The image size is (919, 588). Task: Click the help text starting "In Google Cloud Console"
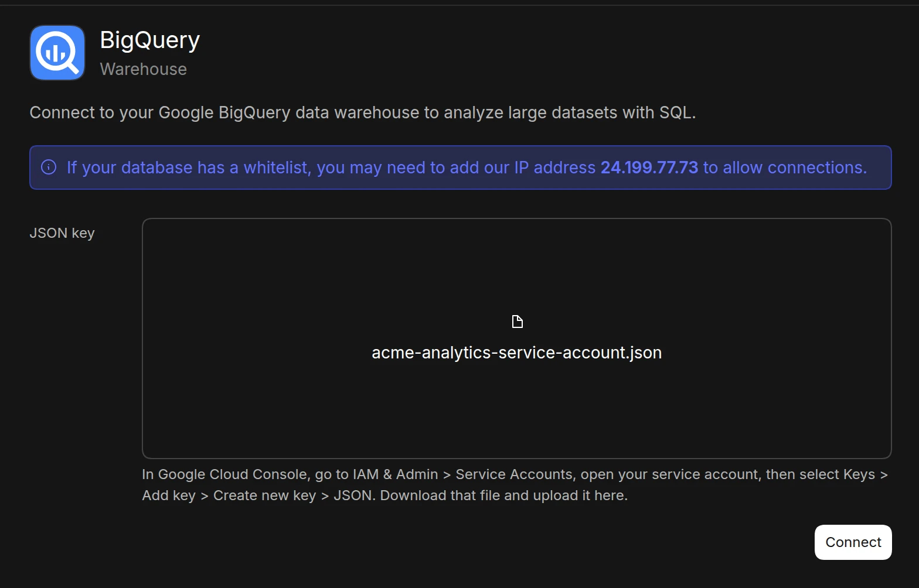point(515,485)
